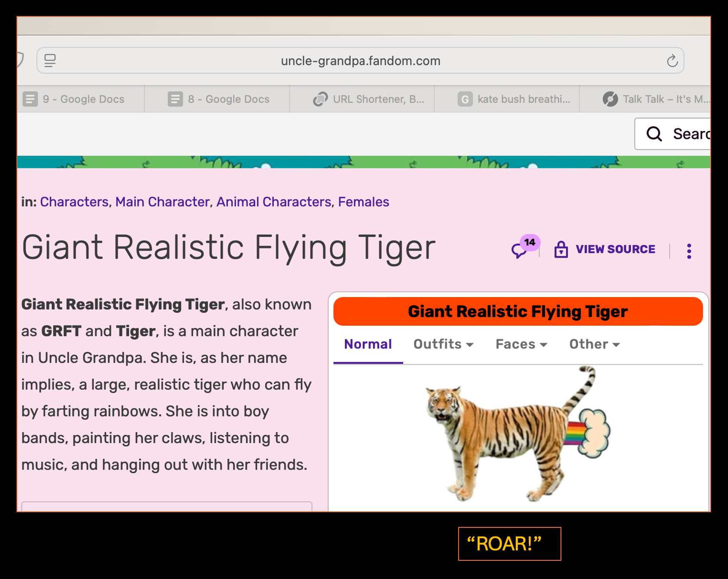This screenshot has width=728, height=579.
Task: Open the Animal Characters category link
Action: [274, 202]
